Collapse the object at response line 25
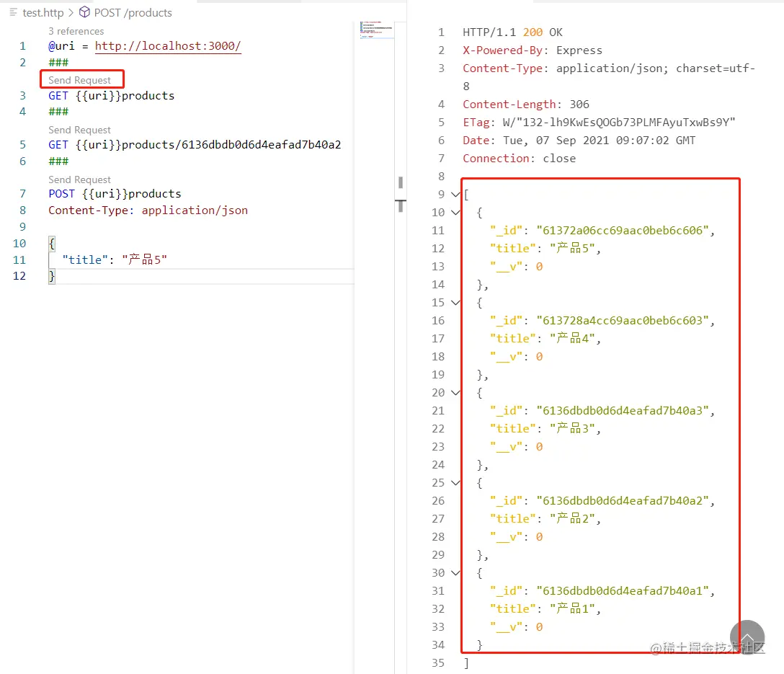The height and width of the screenshot is (674, 784). coord(455,482)
